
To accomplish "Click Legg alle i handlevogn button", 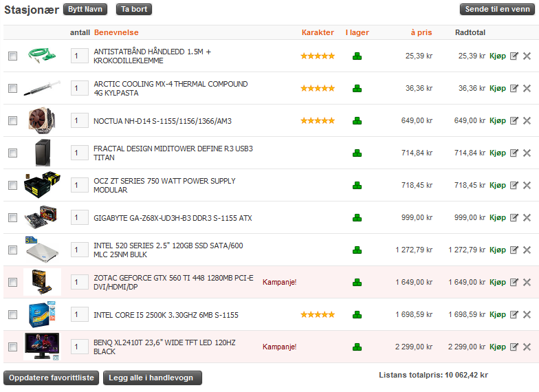I will (153, 378).
